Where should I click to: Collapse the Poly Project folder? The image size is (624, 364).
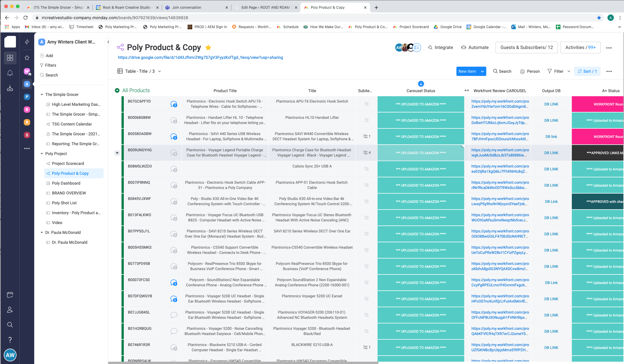click(x=42, y=154)
